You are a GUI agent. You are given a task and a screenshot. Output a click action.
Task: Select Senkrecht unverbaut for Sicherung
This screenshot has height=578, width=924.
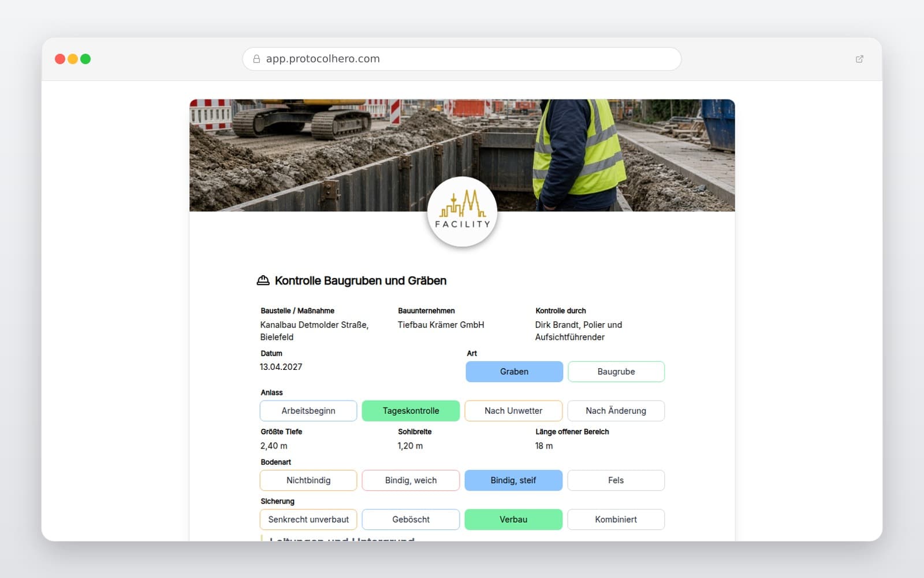[x=308, y=520]
